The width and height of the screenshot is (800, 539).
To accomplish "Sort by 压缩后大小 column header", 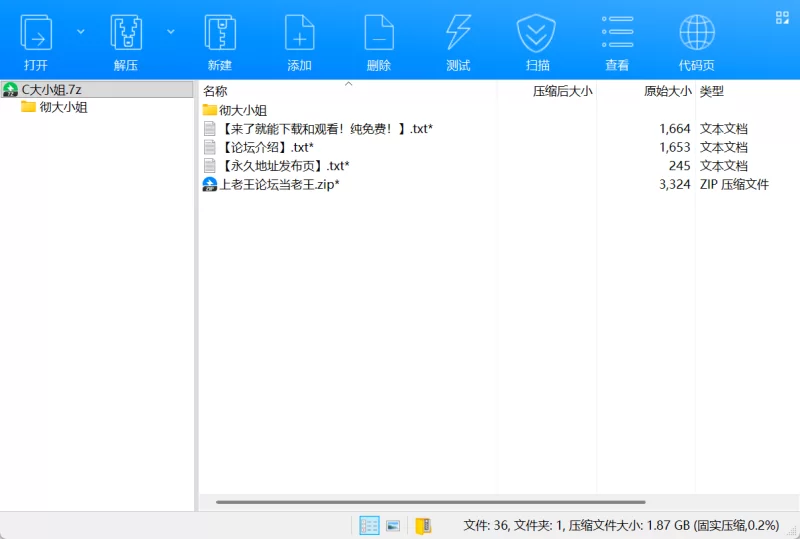I will coord(563,91).
